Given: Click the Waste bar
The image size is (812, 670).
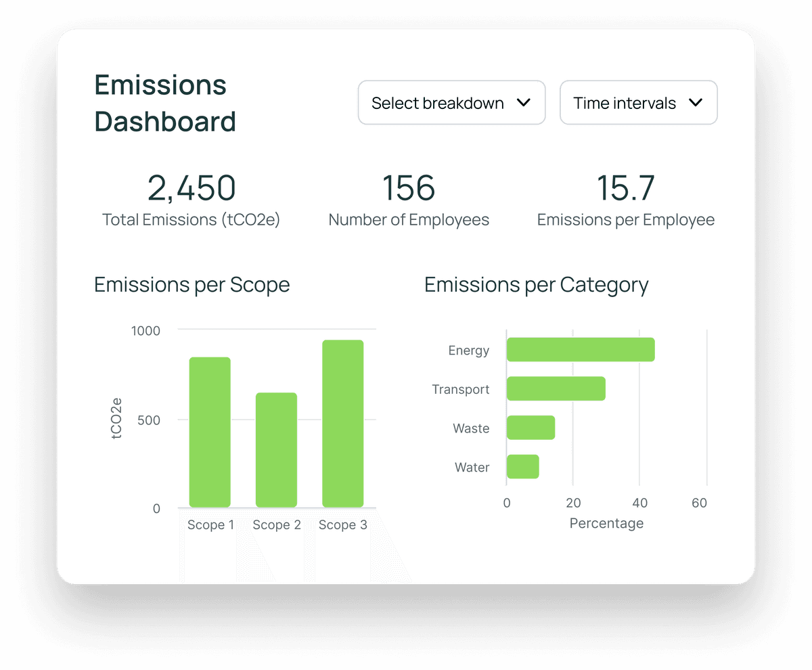Looking at the screenshot, I should tap(531, 428).
